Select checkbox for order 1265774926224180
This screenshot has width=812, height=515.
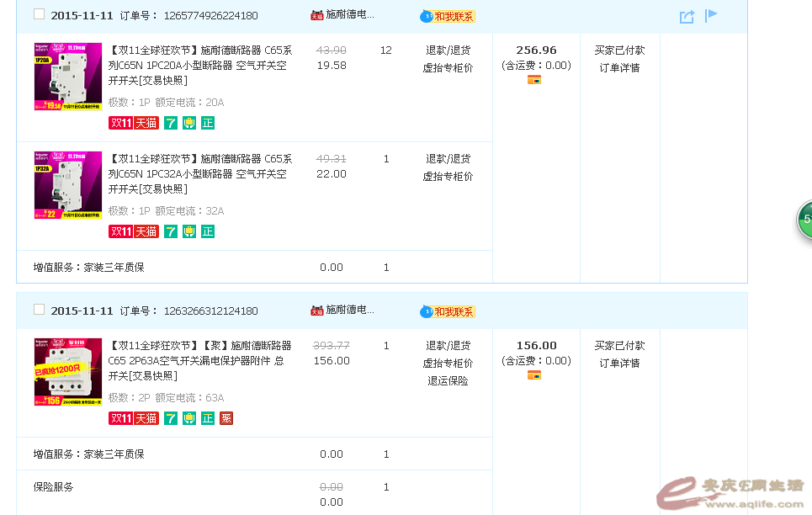[39, 14]
